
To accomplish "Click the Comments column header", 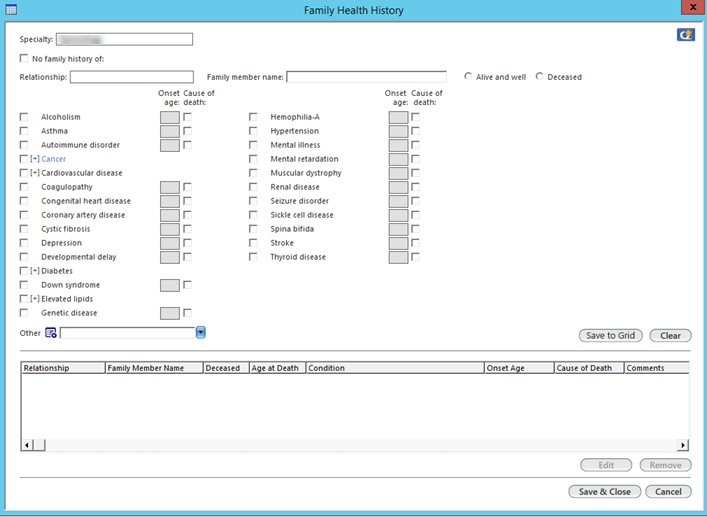I will tap(656, 368).
